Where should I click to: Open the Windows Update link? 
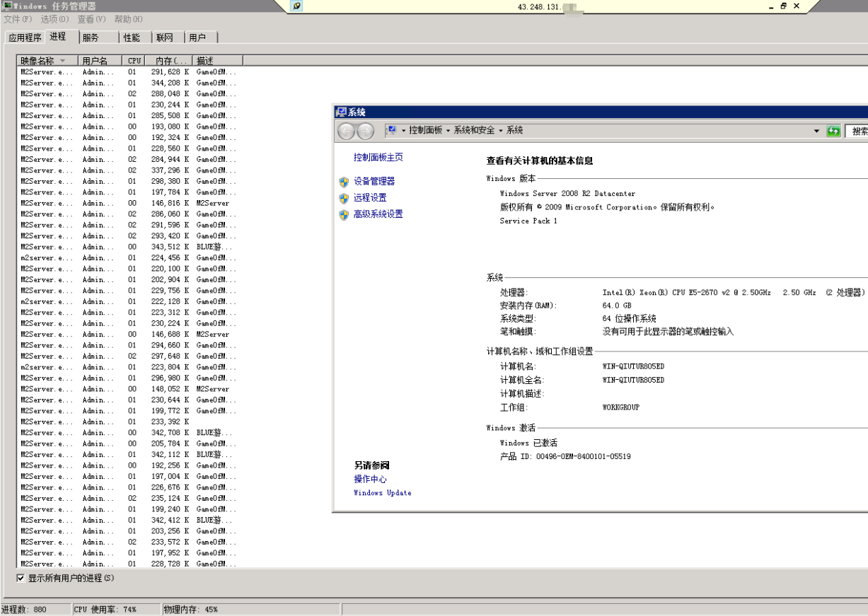point(382,493)
